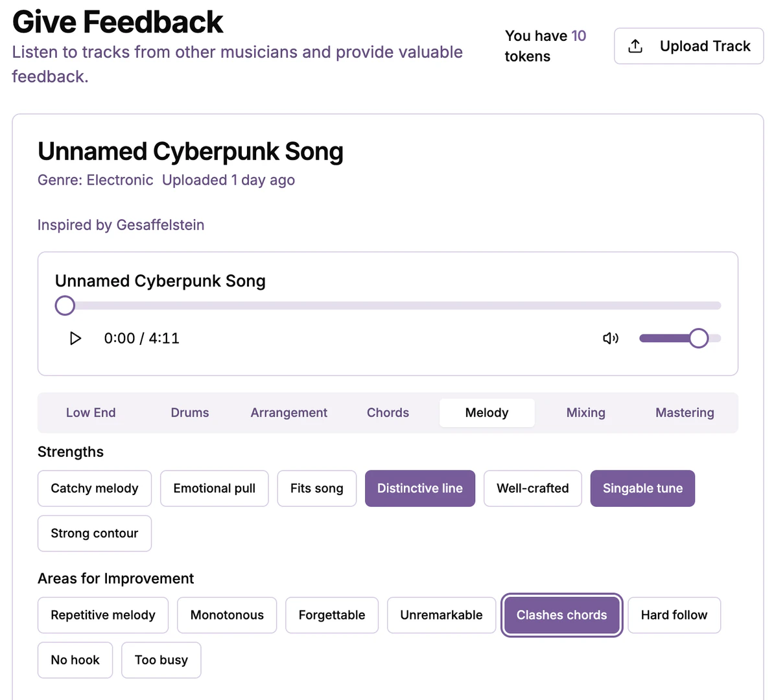The height and width of the screenshot is (700, 776).
Task: Enable the Emotional pull tag
Action: pyautogui.click(x=214, y=489)
